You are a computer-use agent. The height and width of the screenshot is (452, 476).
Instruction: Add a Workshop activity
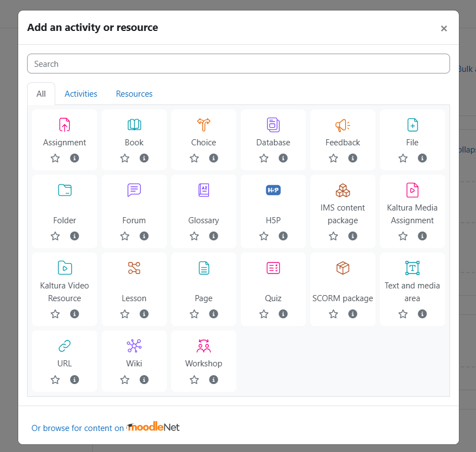204,346
